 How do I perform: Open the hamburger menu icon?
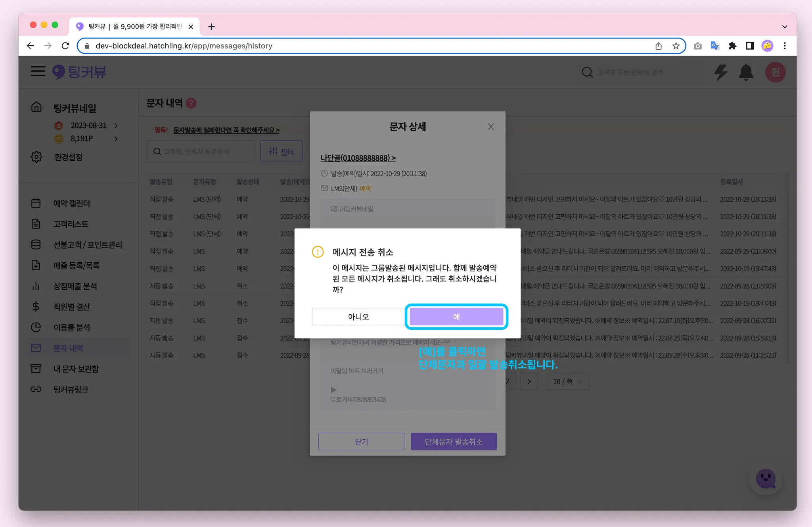[38, 71]
